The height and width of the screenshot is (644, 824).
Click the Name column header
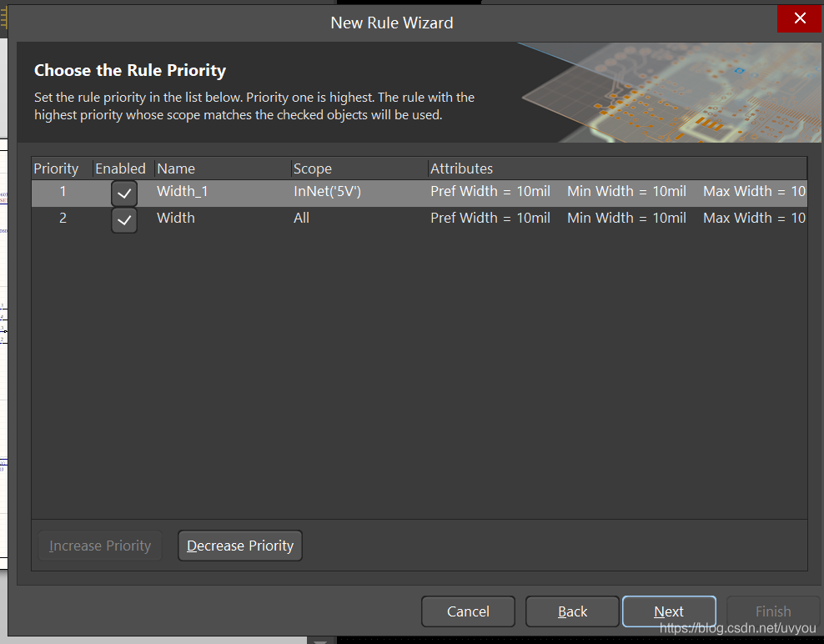[x=176, y=169]
